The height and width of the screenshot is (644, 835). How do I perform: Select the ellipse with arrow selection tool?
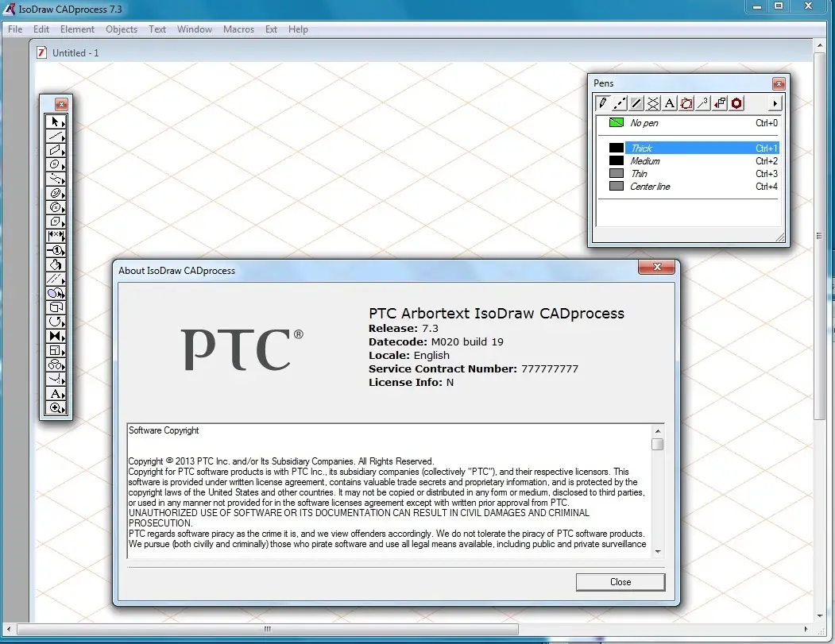[x=56, y=293]
